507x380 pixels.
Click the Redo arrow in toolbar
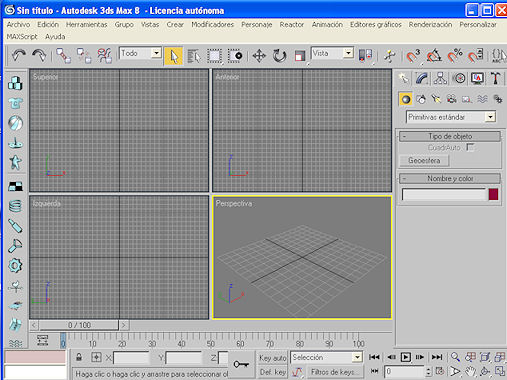(39, 55)
